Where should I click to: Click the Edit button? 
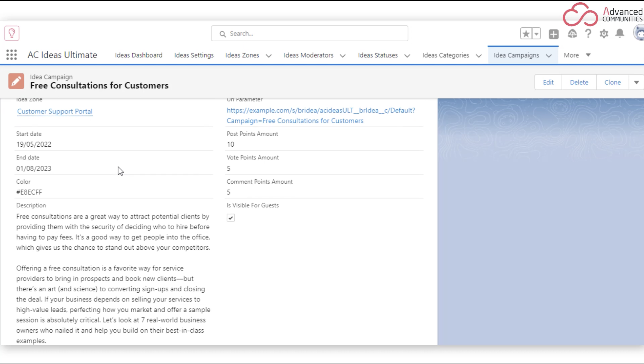click(548, 82)
